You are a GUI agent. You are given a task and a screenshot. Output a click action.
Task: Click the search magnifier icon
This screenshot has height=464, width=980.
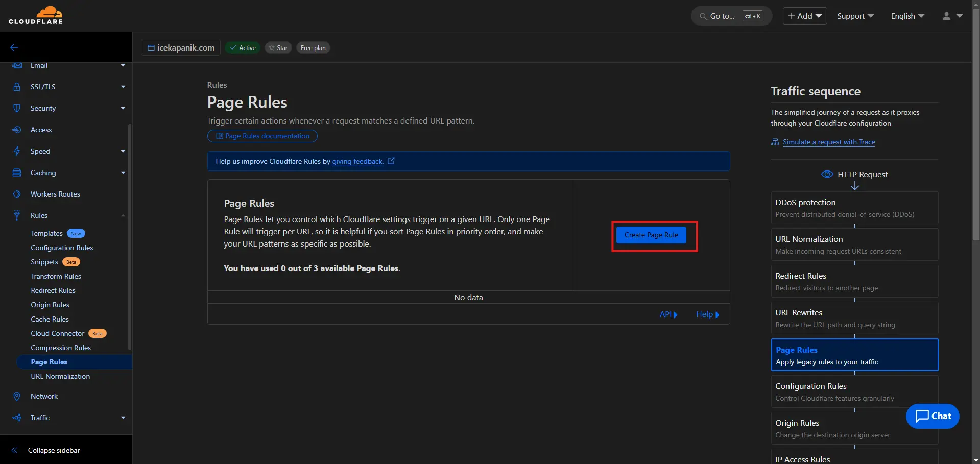pyautogui.click(x=703, y=16)
